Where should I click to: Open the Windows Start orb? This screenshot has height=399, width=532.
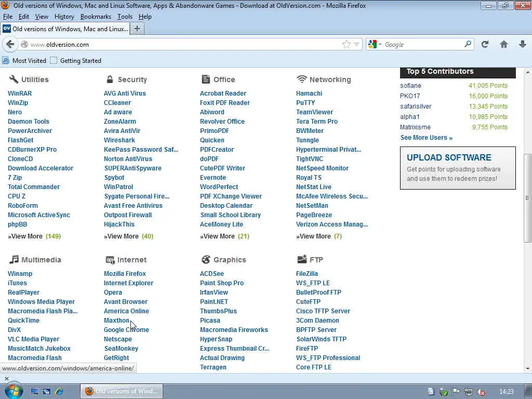tap(14, 391)
